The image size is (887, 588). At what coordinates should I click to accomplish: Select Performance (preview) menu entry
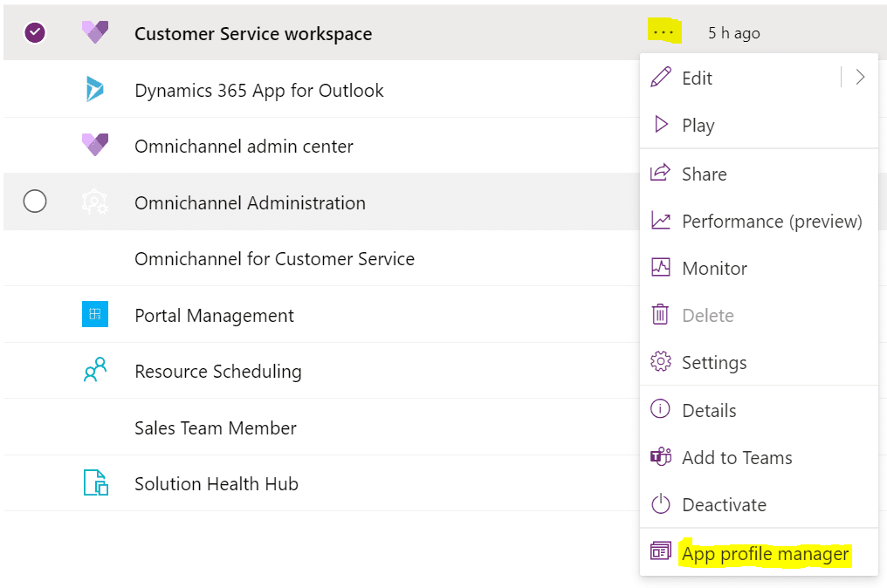[x=771, y=221]
